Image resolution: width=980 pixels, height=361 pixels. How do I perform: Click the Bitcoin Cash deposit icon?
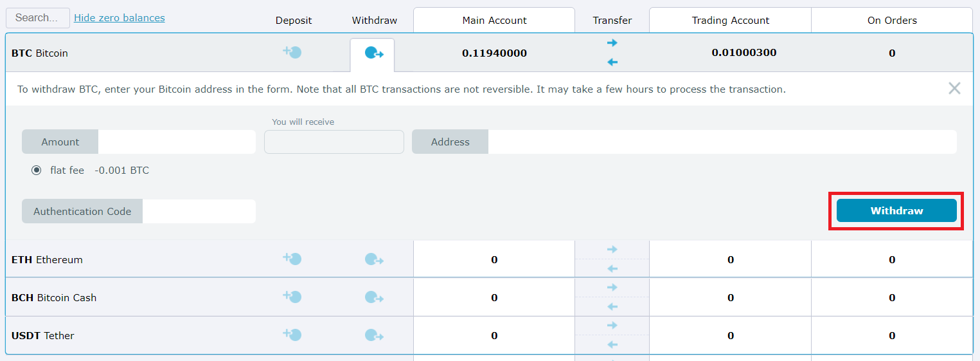[292, 297]
